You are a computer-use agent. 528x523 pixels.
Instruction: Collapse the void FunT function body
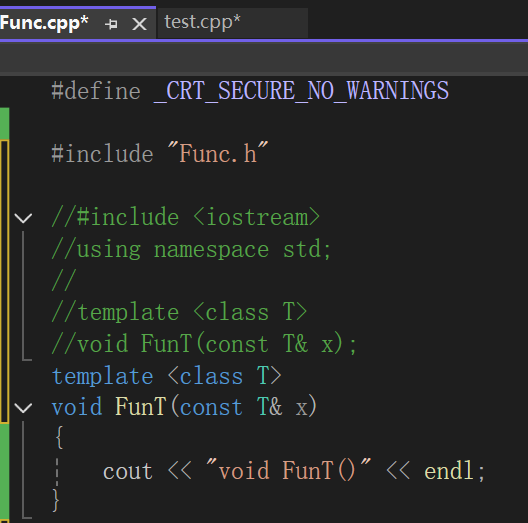pos(23,408)
